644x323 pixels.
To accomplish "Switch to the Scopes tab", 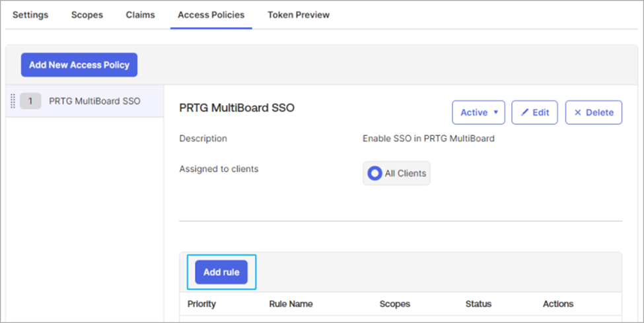I will pos(87,15).
